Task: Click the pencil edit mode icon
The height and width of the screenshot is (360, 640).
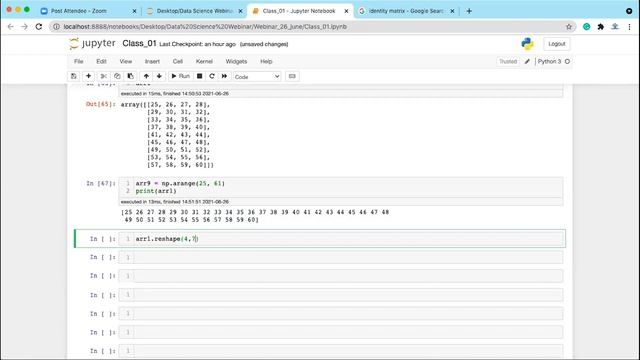Action: (527, 62)
